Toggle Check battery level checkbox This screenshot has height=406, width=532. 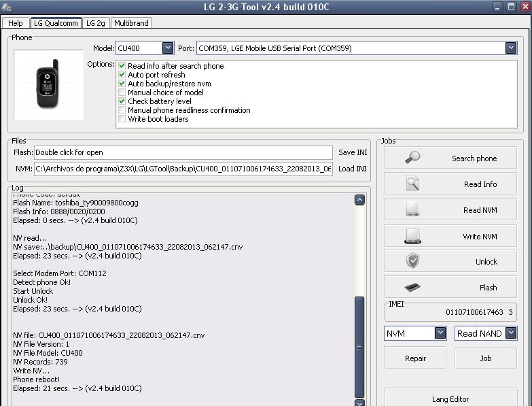(122, 101)
